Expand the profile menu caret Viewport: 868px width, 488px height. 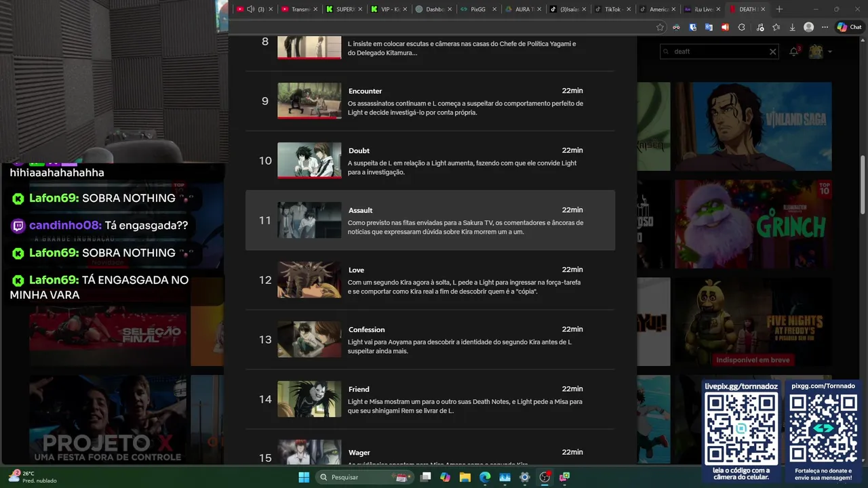(x=830, y=52)
